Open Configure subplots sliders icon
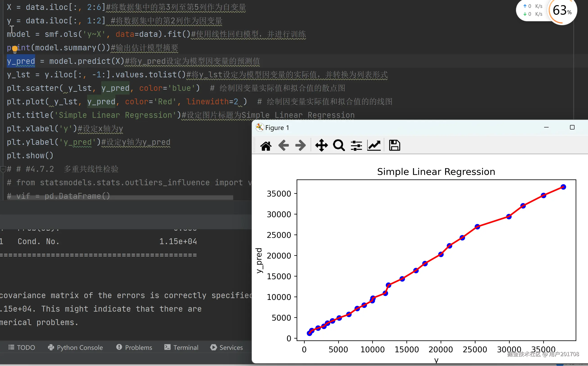The width and height of the screenshot is (588, 366). click(x=356, y=146)
